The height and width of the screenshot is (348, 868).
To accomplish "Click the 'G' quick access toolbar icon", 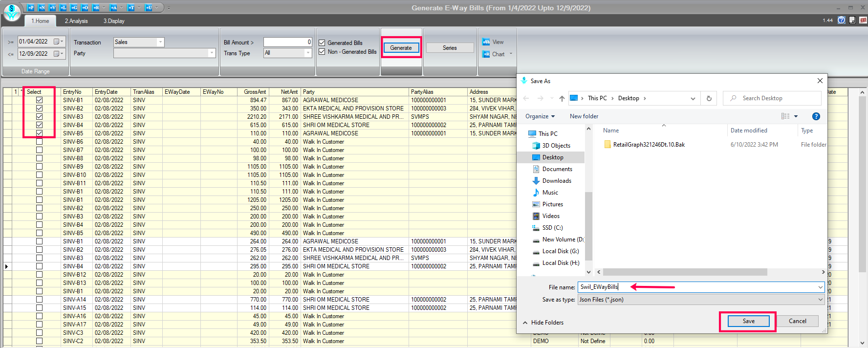I will tap(74, 8).
